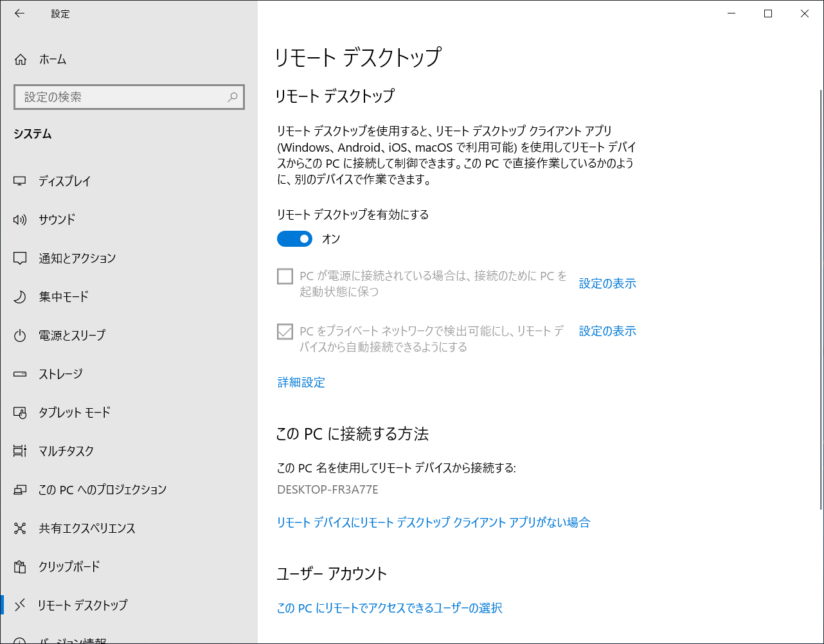Screen dimensions: 824x644
Task: Select the ディスプレイ icon in the sidebar
Action: tap(20, 181)
